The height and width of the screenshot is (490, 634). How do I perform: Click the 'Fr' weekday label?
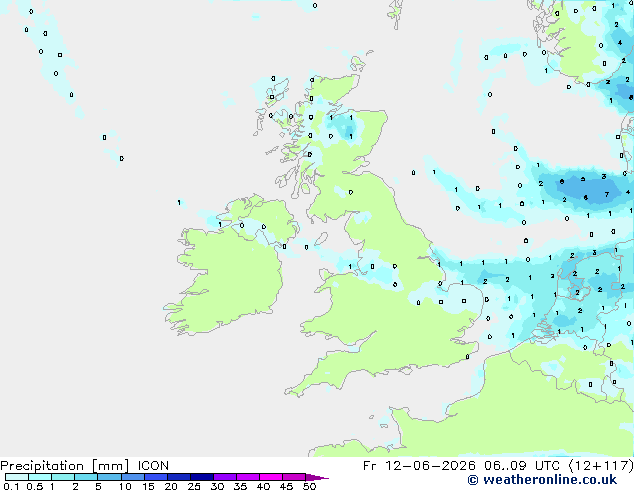pyautogui.click(x=370, y=466)
